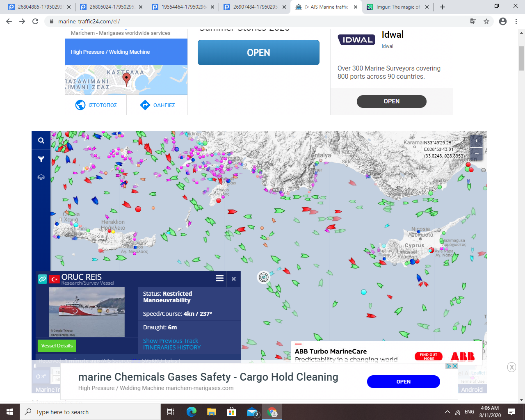Image resolution: width=525 pixels, height=420 pixels.
Task: Click the bottom banner OPEN button
Action: click(404, 382)
